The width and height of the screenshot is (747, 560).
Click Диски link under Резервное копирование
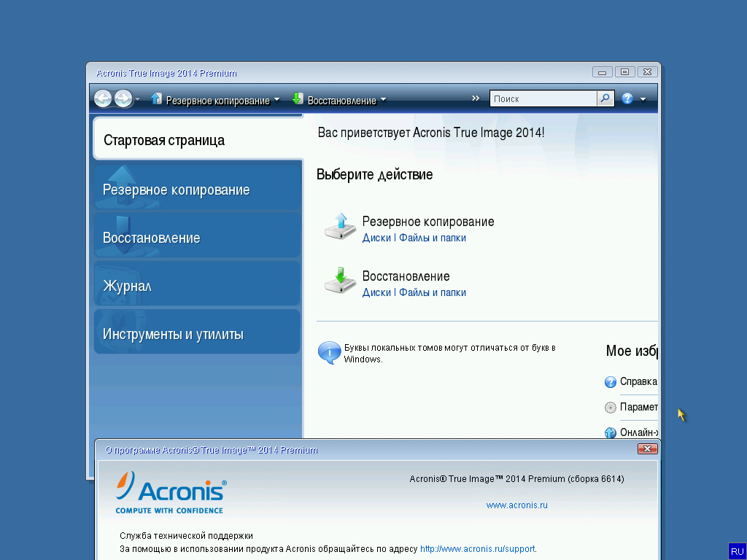click(376, 238)
